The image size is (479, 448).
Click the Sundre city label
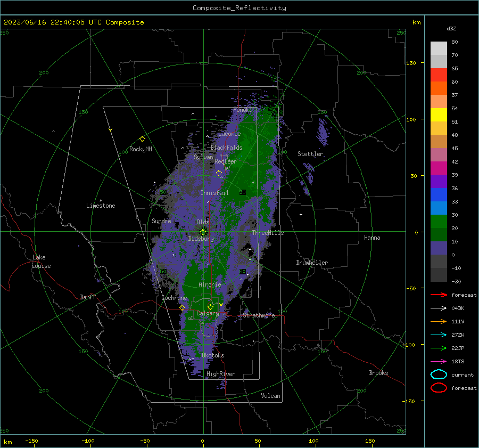(x=161, y=221)
